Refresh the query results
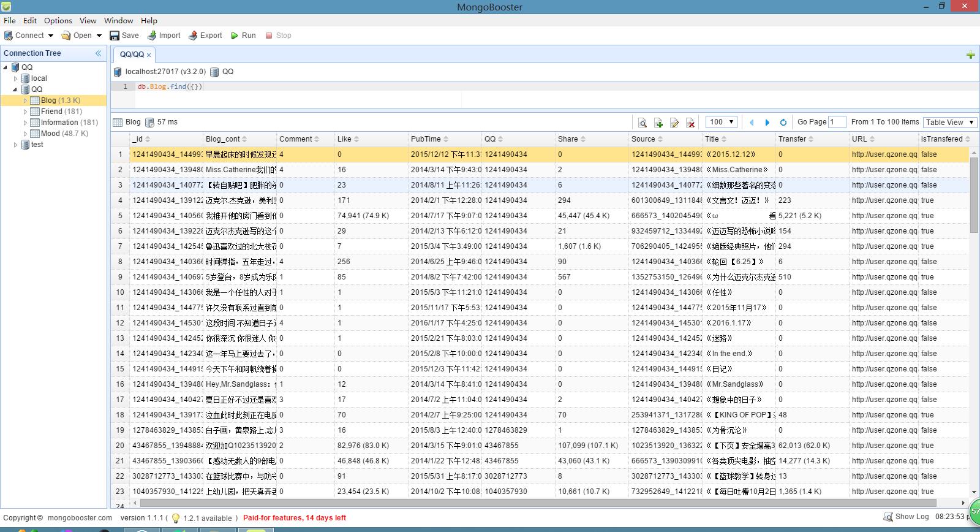 pos(783,123)
